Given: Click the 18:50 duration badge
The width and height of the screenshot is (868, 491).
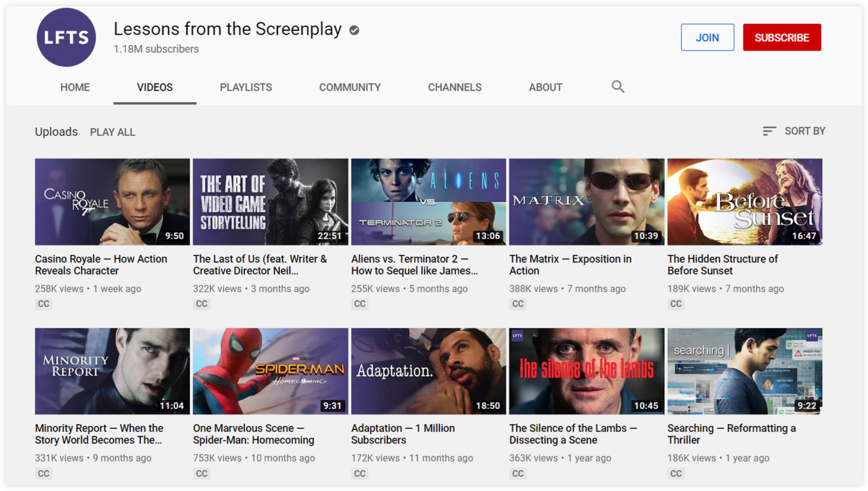Looking at the screenshot, I should 488,405.
